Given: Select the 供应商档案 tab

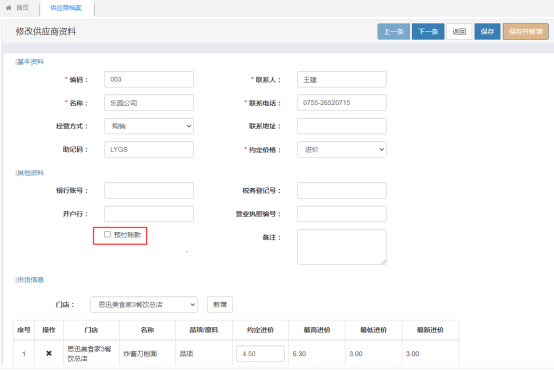Looking at the screenshot, I should click(66, 8).
